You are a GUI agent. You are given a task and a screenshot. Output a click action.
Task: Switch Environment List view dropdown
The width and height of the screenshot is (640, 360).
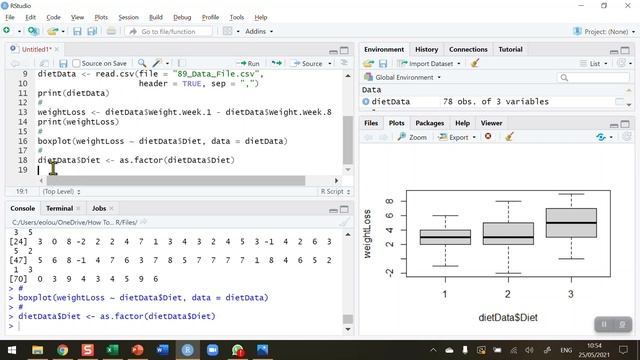pyautogui.click(x=594, y=63)
